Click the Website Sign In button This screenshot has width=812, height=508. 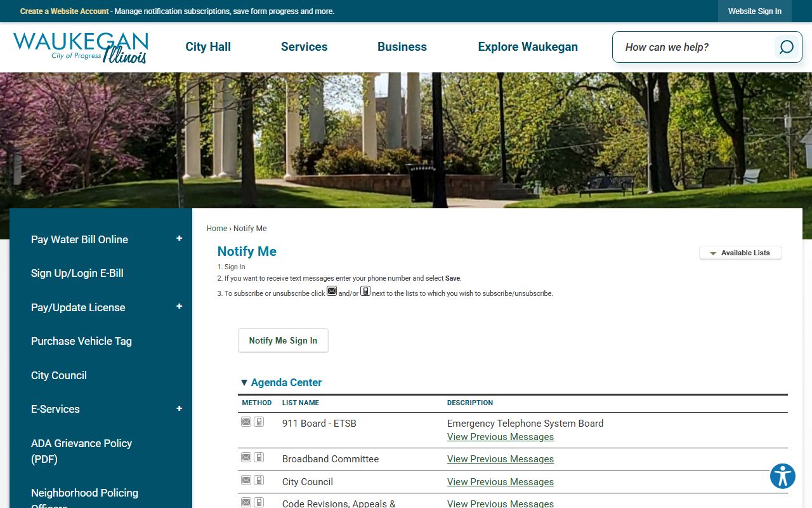coord(755,11)
